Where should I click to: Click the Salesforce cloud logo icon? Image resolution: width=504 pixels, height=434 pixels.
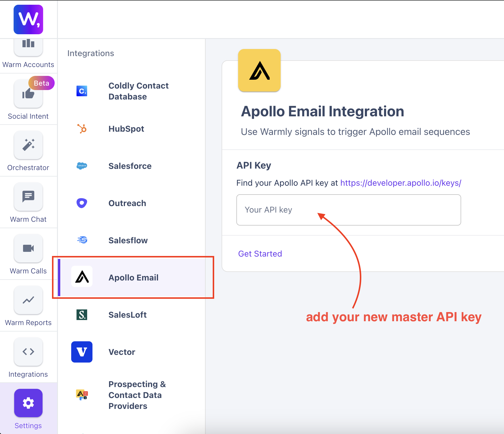(82, 166)
